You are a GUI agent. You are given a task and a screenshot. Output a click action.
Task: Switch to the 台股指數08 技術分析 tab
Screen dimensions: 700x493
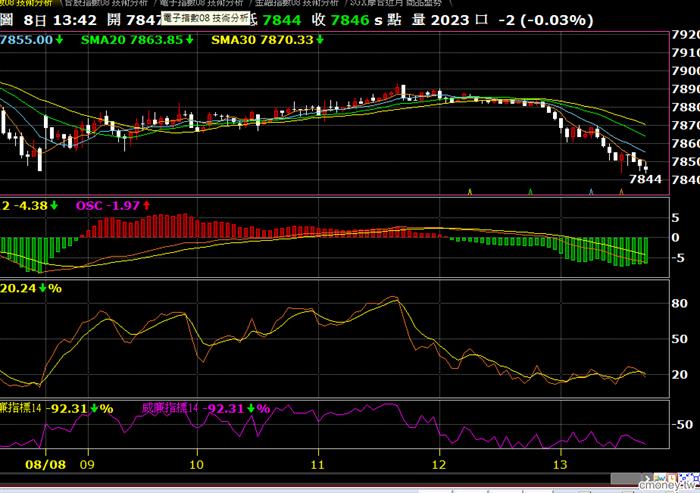(x=106, y=3)
